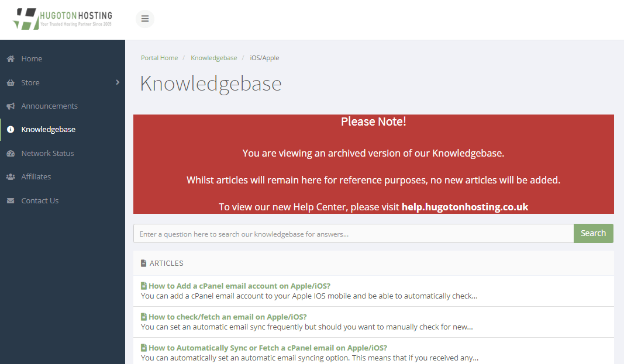Focus the knowledgebase search question field
The image size is (624, 364).
(x=353, y=234)
